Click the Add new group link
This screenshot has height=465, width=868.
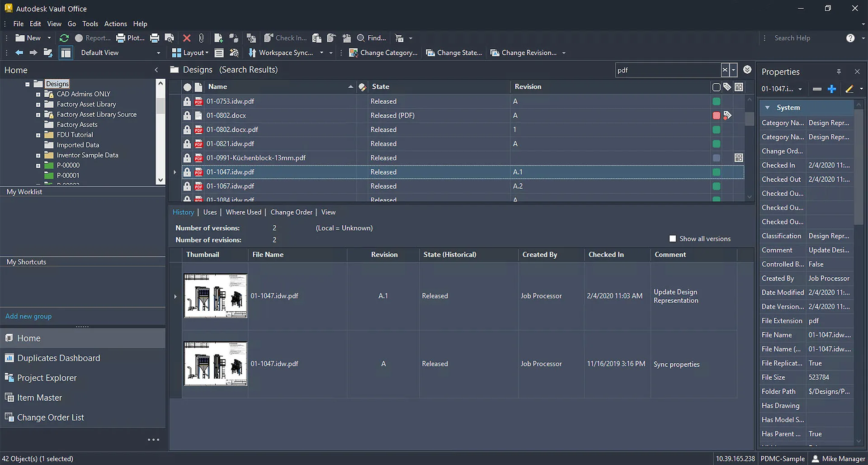(x=28, y=316)
